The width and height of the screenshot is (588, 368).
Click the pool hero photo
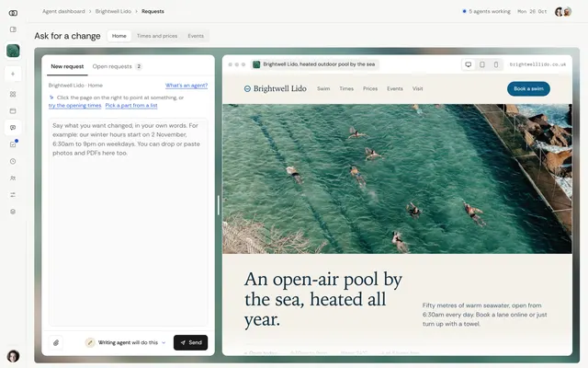[x=397, y=178]
